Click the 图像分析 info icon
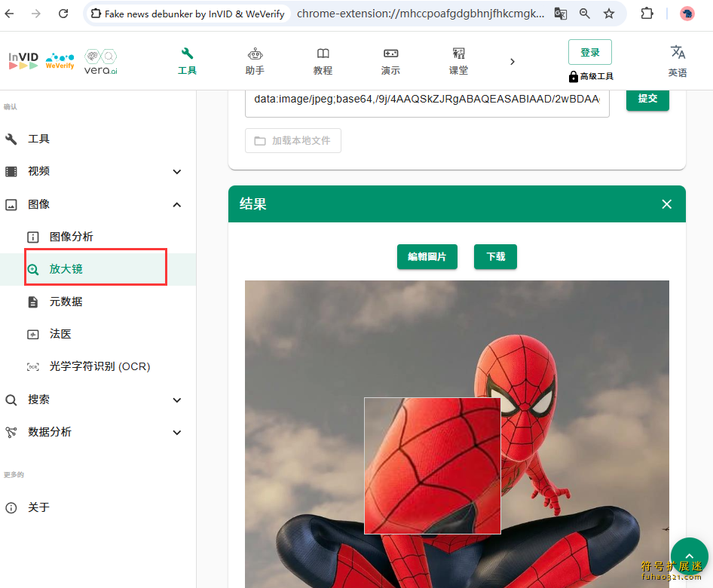Image resolution: width=713 pixels, height=588 pixels. (32, 237)
